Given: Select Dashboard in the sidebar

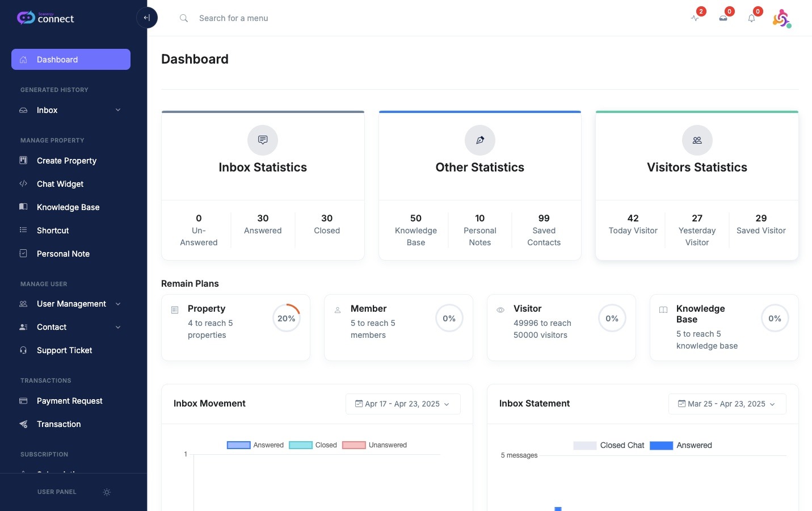Looking at the screenshot, I should click(x=57, y=60).
